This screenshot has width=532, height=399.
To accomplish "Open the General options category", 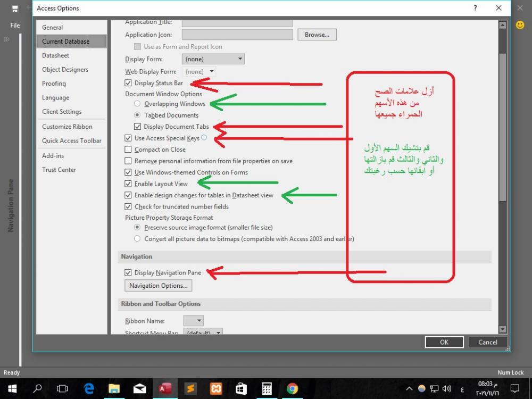I will click(x=72, y=28).
